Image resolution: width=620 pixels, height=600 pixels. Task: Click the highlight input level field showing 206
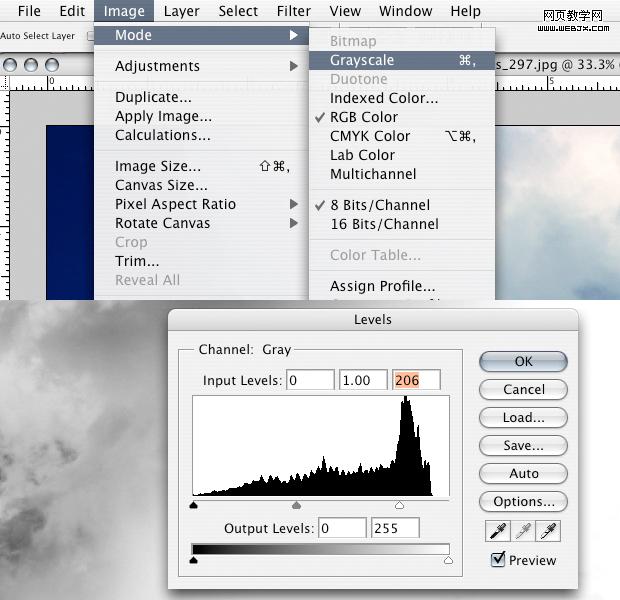pos(416,380)
